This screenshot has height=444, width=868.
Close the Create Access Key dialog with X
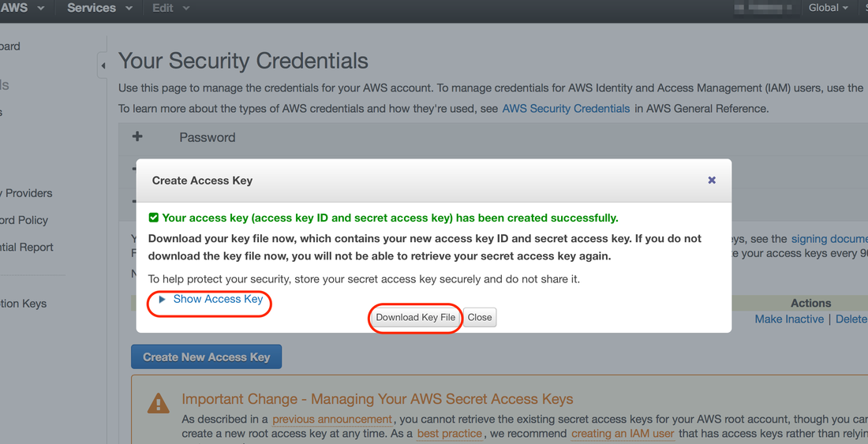pyautogui.click(x=712, y=181)
